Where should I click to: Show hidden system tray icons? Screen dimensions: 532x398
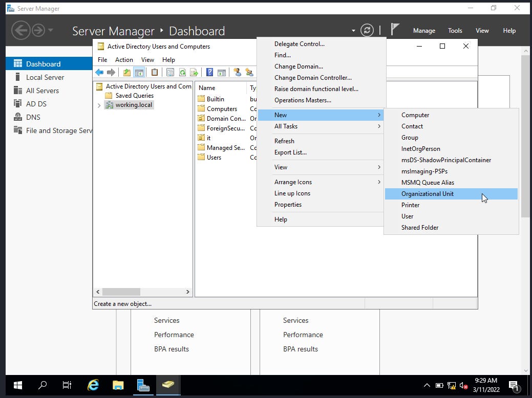pos(427,385)
